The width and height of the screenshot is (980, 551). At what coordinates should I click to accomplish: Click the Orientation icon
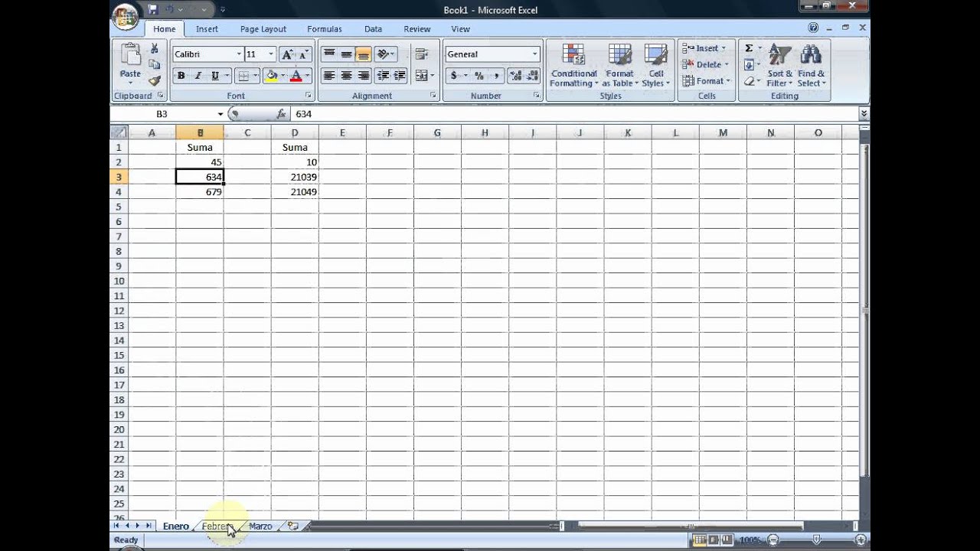tap(383, 54)
